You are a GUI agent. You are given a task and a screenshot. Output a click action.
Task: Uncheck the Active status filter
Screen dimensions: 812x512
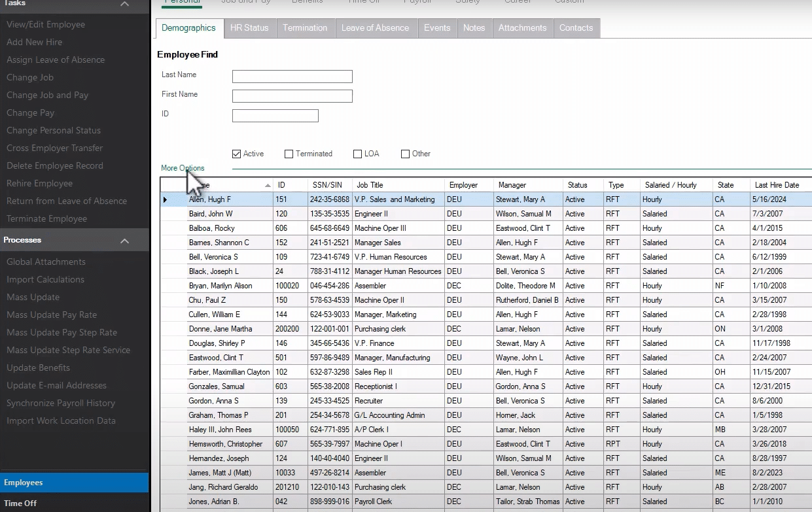click(236, 154)
